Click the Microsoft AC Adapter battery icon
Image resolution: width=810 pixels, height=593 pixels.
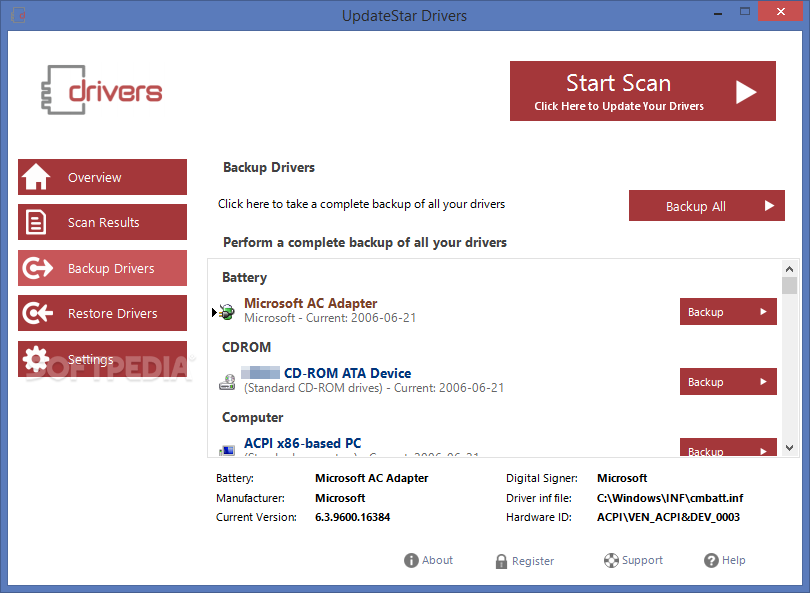(227, 311)
